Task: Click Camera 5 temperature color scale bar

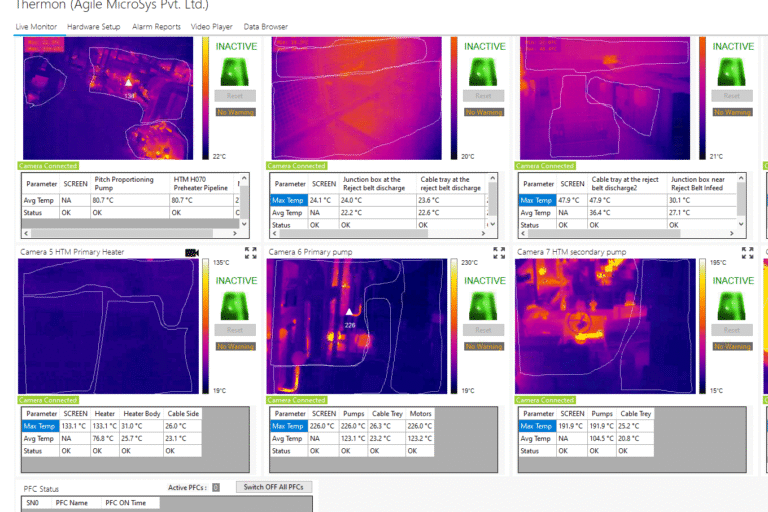Action: point(206,326)
